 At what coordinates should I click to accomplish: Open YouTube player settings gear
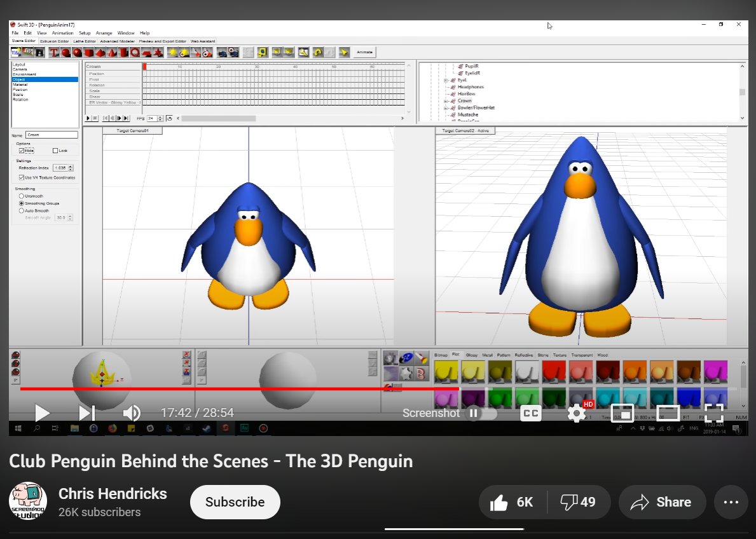coord(576,413)
